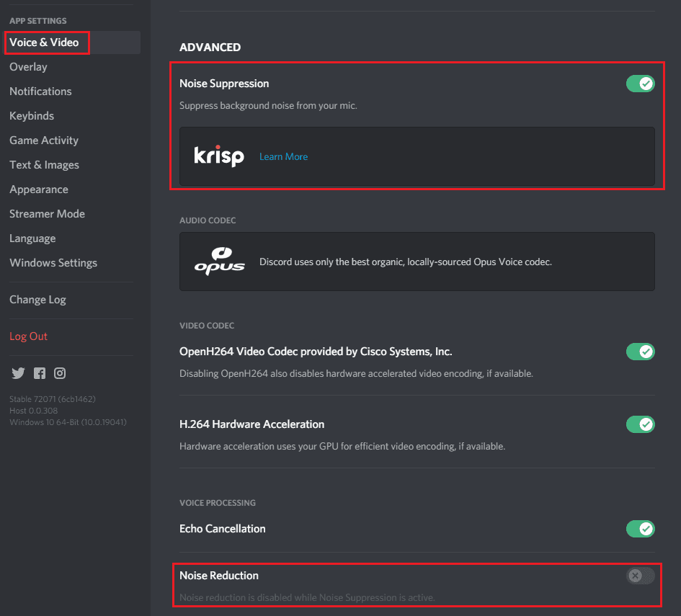681x616 pixels.
Task: Turn off Echo Cancellation
Action: pyautogui.click(x=640, y=529)
